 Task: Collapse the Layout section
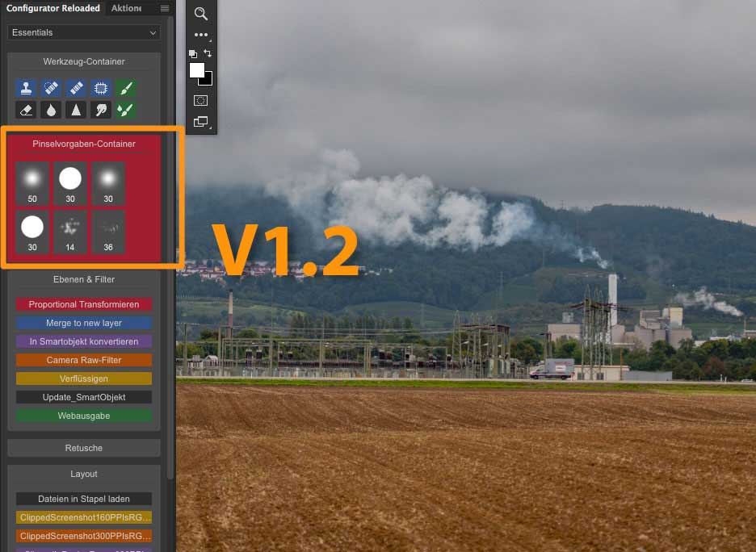coord(84,474)
